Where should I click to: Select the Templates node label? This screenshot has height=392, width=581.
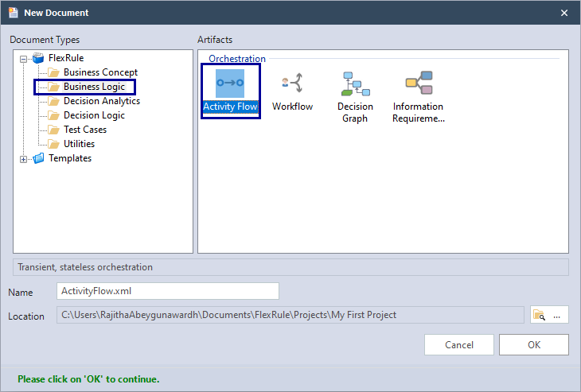point(70,158)
